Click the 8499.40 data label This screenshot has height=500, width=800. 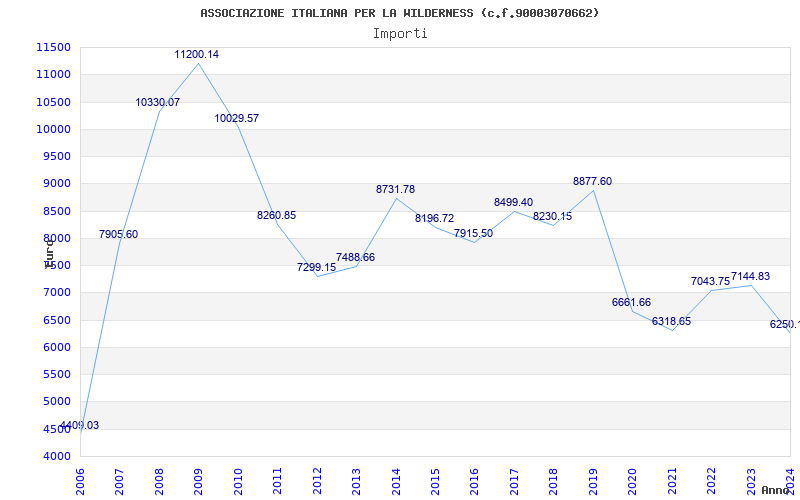[513, 203]
